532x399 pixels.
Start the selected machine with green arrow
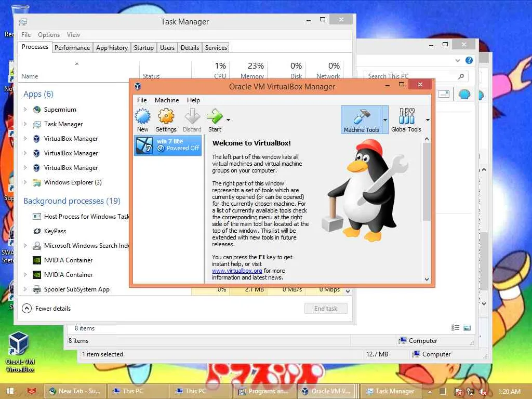tap(215, 116)
